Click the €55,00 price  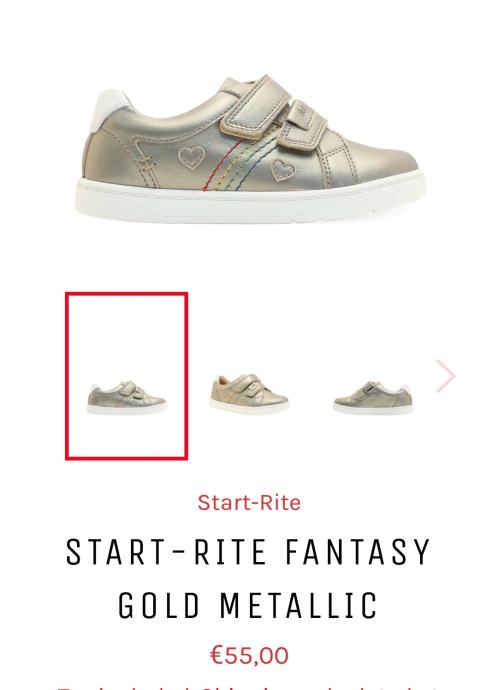pos(249,655)
